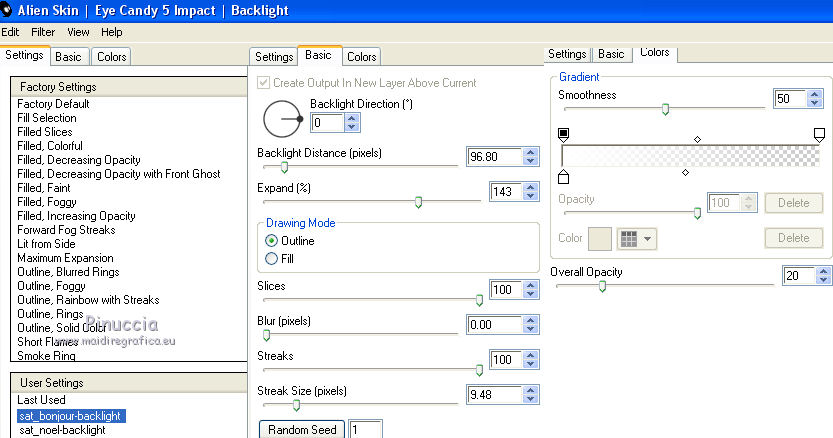Click the Delete button next to Opacity

pos(794,203)
